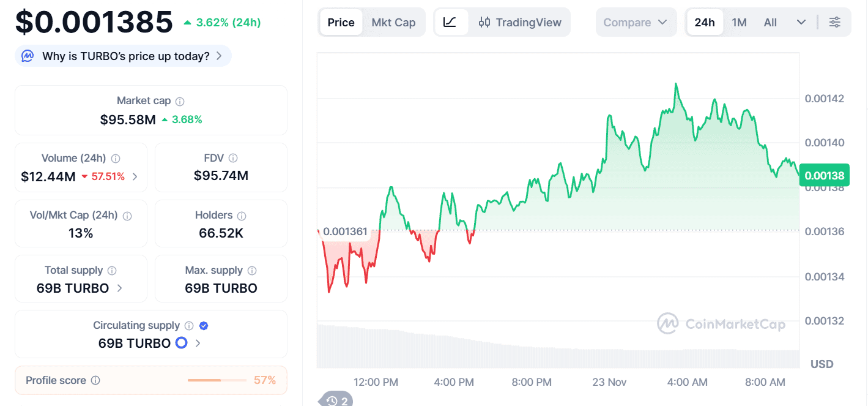This screenshot has width=868, height=406.
Task: Expand Total supply details chevron
Action: coord(120,288)
